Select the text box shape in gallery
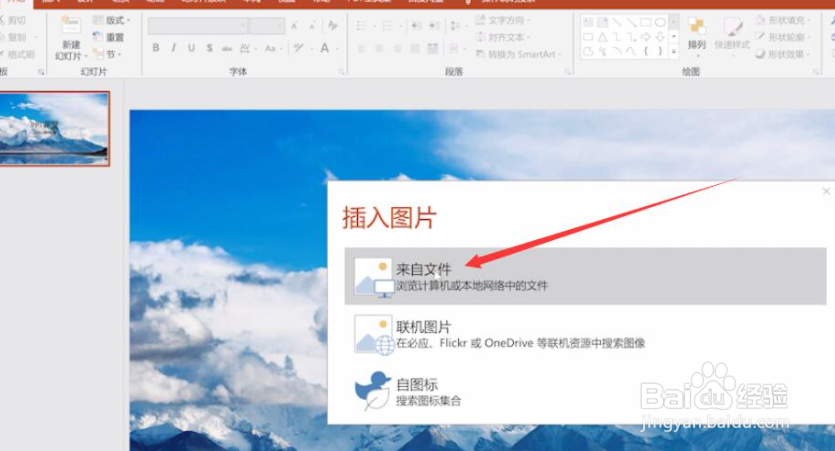The height and width of the screenshot is (451, 835). 588,22
